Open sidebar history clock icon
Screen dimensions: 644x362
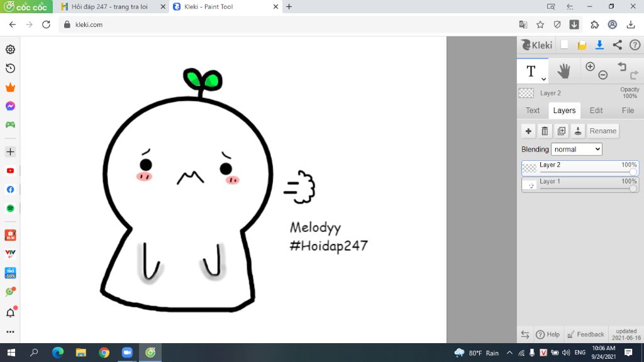click(10, 68)
